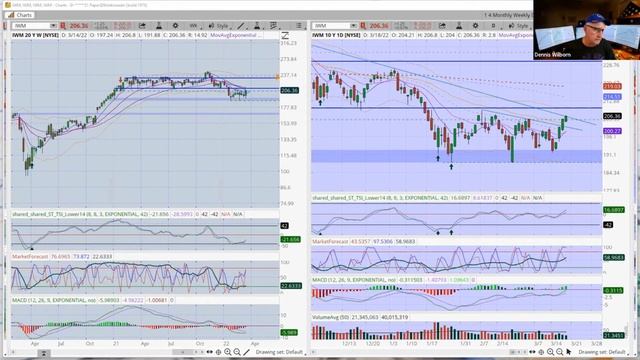This screenshot has width=640, height=360.
Task: Open left chart study sets icon
Action: pos(273,26)
